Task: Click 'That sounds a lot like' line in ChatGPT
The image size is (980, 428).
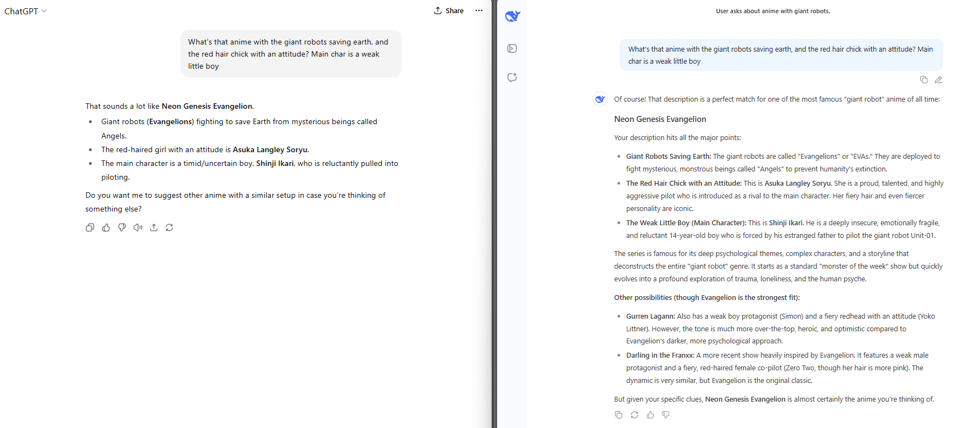Action: click(x=169, y=106)
